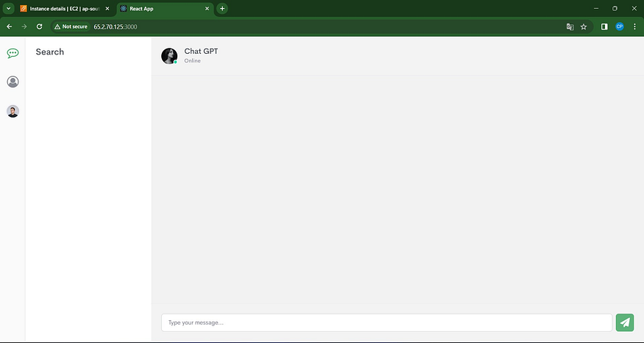
Task: Minimize the browser window
Action: pyautogui.click(x=596, y=9)
